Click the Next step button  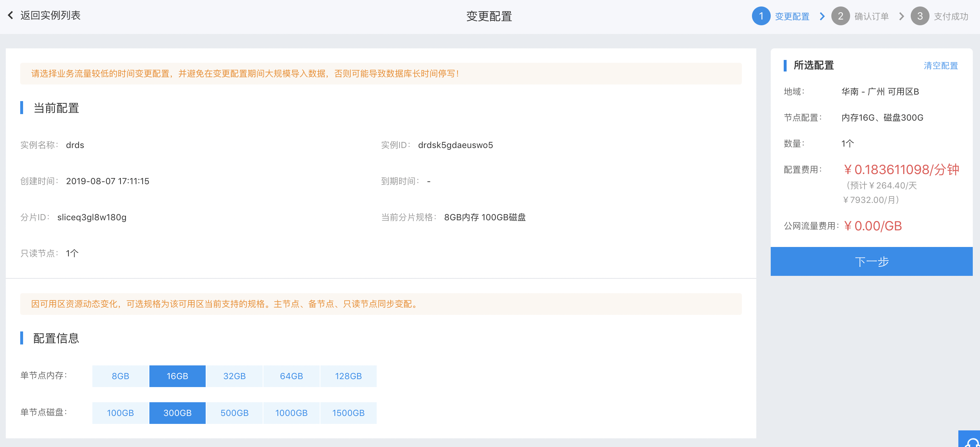coord(871,261)
